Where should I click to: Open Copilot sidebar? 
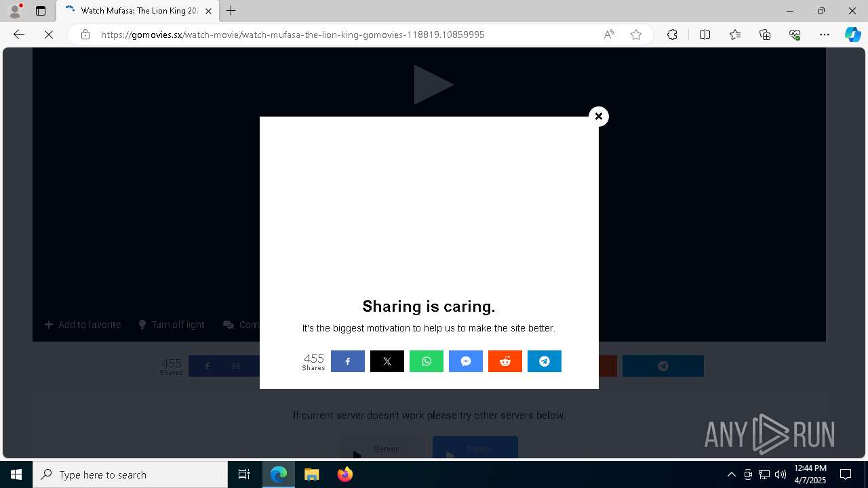click(853, 35)
